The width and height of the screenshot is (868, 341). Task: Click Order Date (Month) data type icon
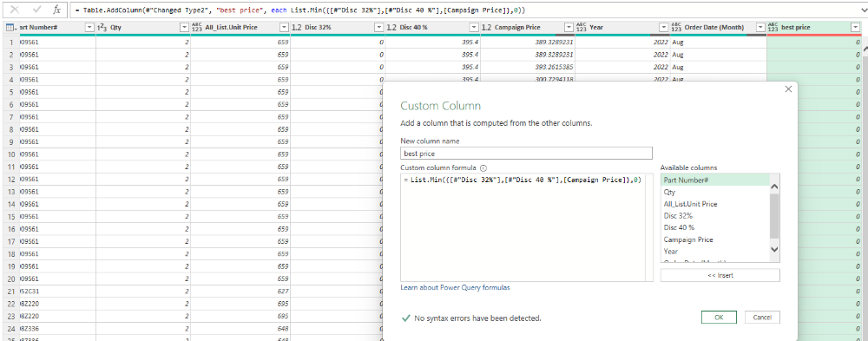tap(676, 27)
